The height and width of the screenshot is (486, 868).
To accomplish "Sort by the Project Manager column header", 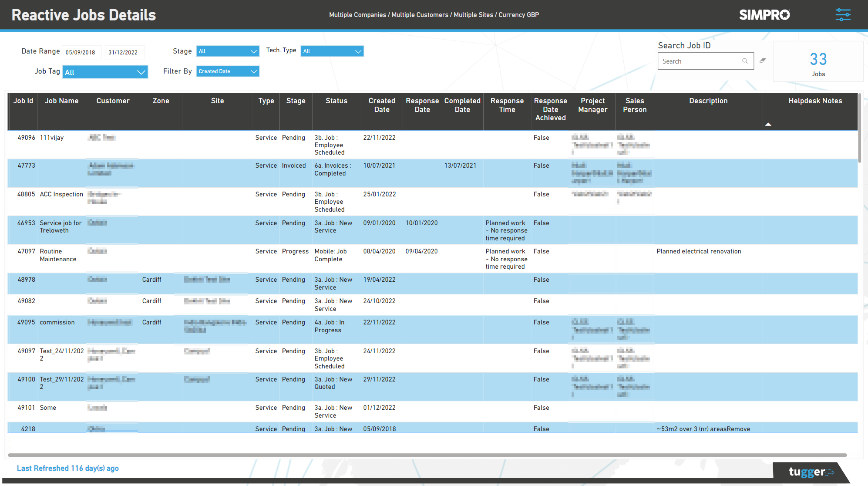I will tap(592, 105).
